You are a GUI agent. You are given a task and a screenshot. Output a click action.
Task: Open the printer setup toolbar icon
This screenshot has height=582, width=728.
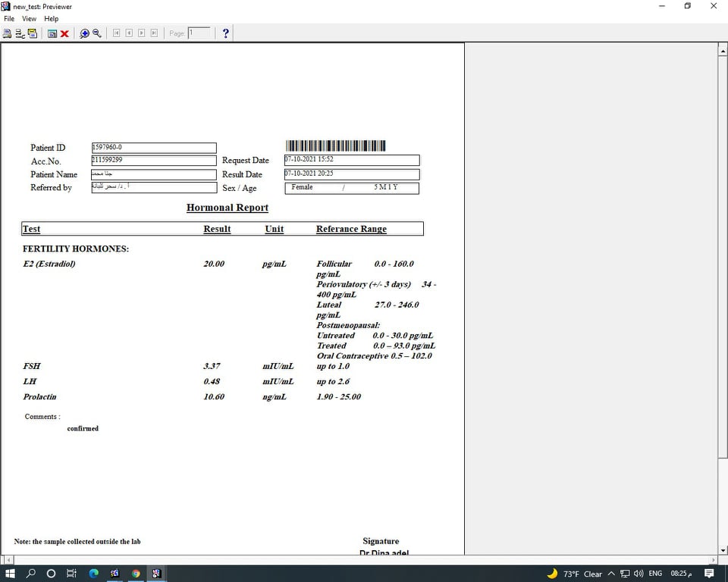[20, 33]
